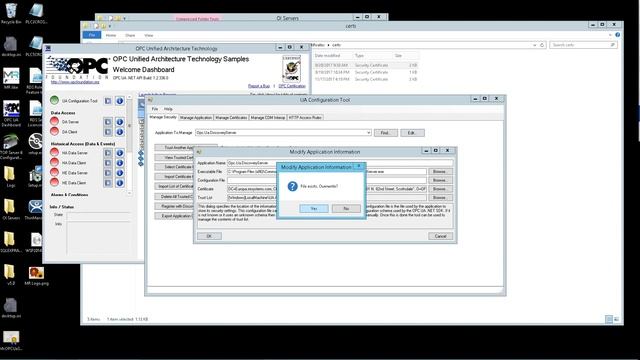Open the Application To Manage dropdown
This screenshot has width=640, height=360.
[x=368, y=133]
